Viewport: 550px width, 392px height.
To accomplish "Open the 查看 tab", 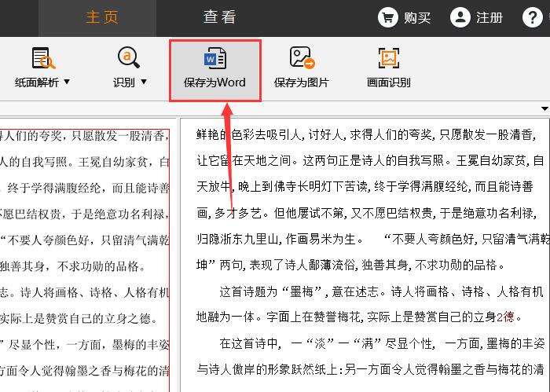I will click(219, 16).
